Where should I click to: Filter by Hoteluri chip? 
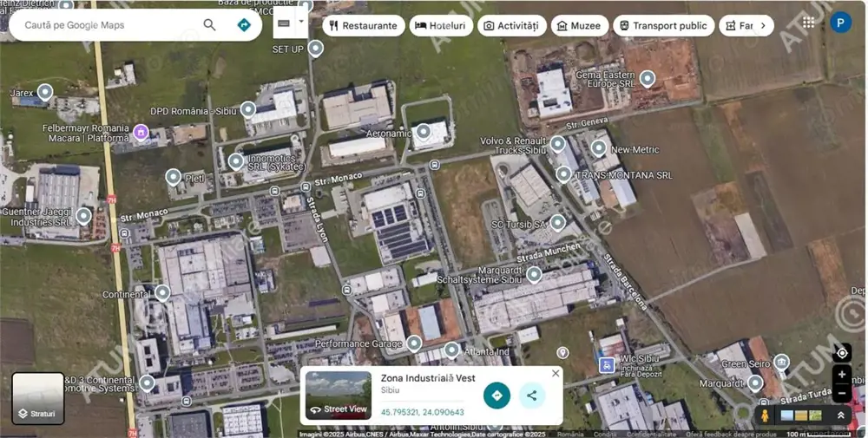coord(441,25)
